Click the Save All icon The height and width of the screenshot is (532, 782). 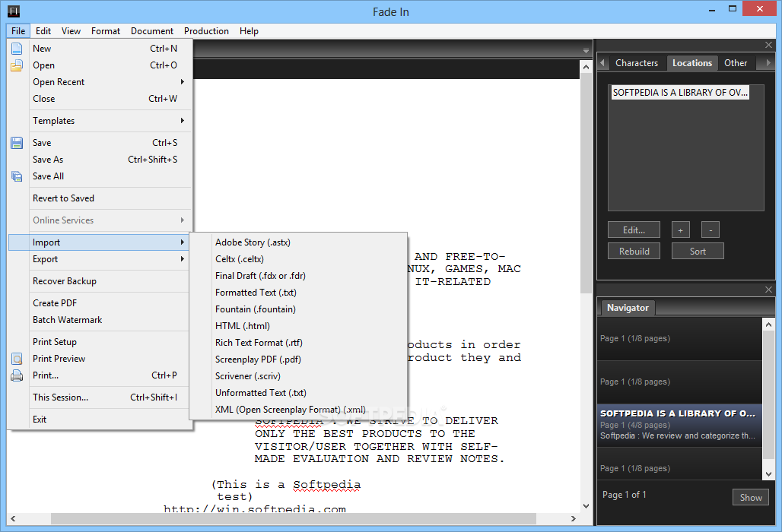click(17, 176)
